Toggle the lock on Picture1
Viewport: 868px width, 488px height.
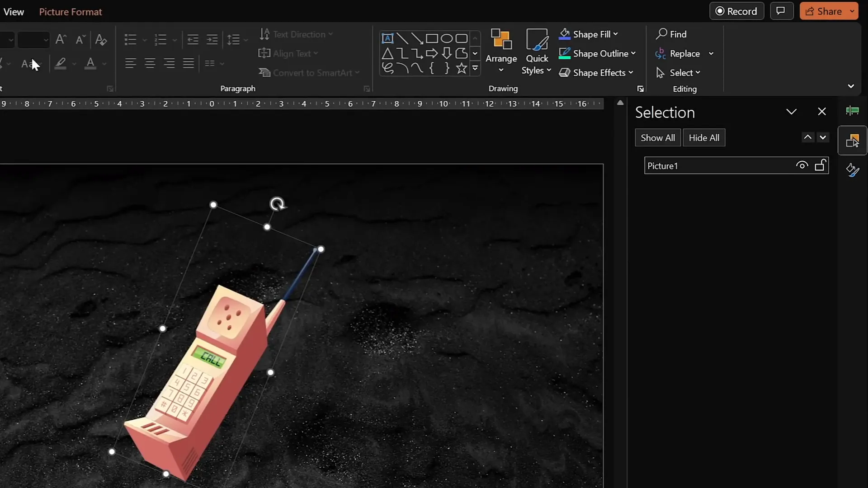[821, 165]
